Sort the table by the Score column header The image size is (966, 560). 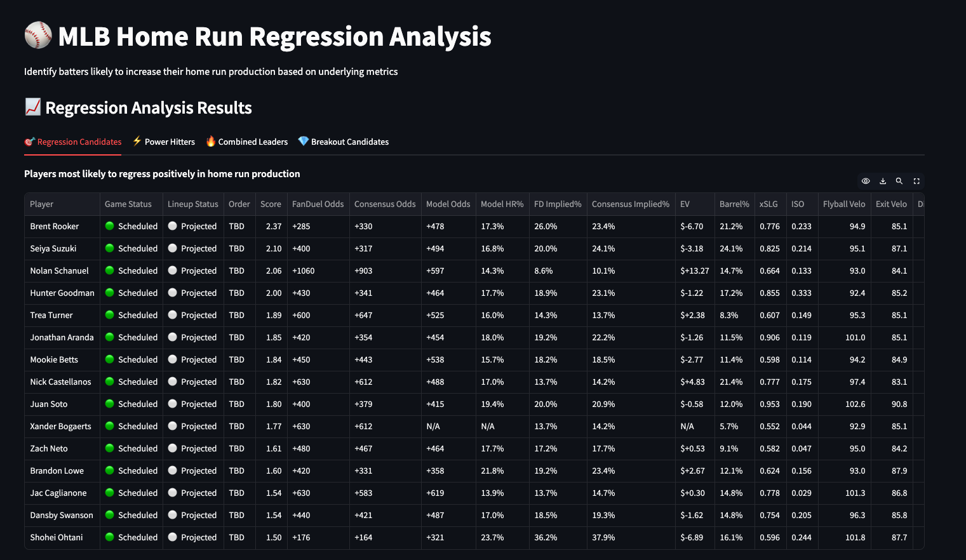271,204
